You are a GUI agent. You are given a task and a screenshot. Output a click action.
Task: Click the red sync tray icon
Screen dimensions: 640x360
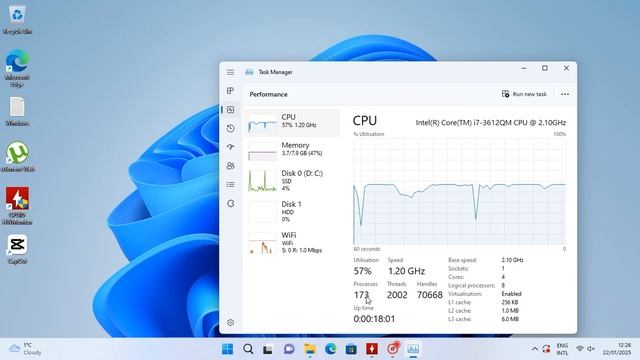[x=546, y=349]
